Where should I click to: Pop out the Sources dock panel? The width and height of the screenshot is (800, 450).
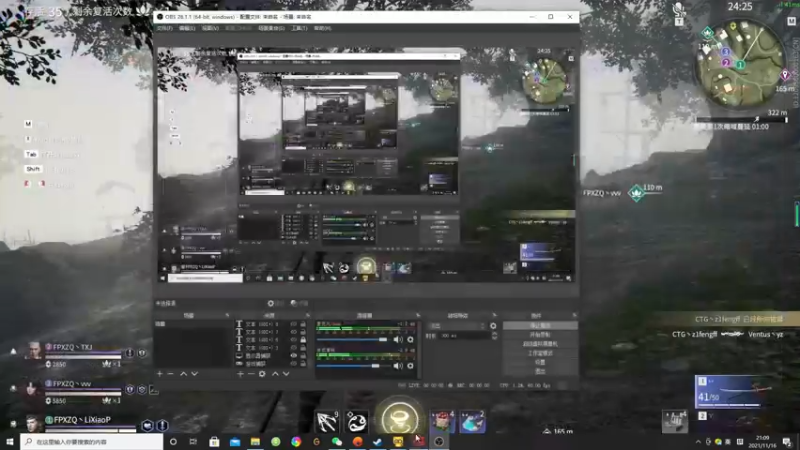307,316
